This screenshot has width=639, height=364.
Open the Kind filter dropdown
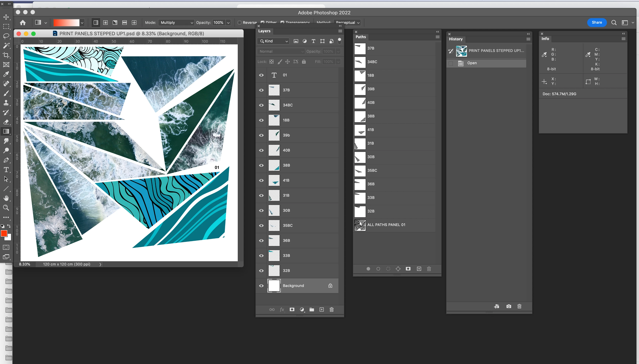[x=273, y=41]
